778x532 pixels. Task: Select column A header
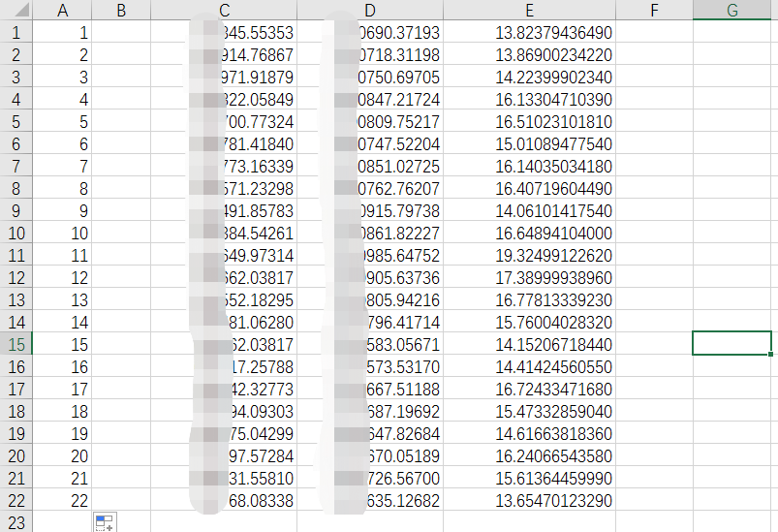[x=63, y=11]
